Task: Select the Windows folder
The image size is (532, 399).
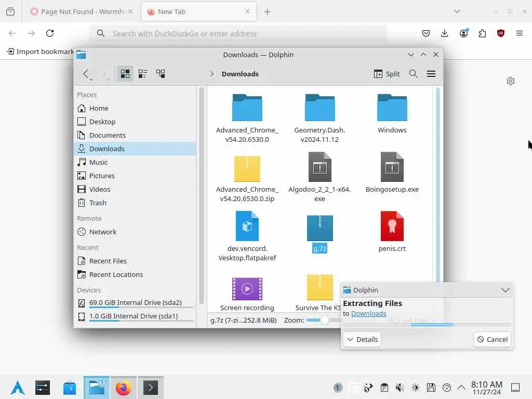Action: click(392, 114)
